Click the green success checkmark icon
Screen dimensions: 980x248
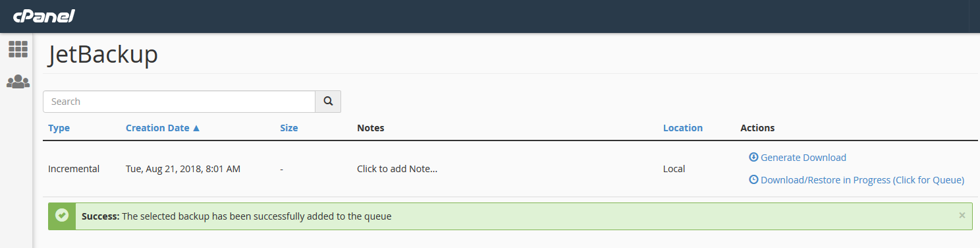(x=62, y=216)
